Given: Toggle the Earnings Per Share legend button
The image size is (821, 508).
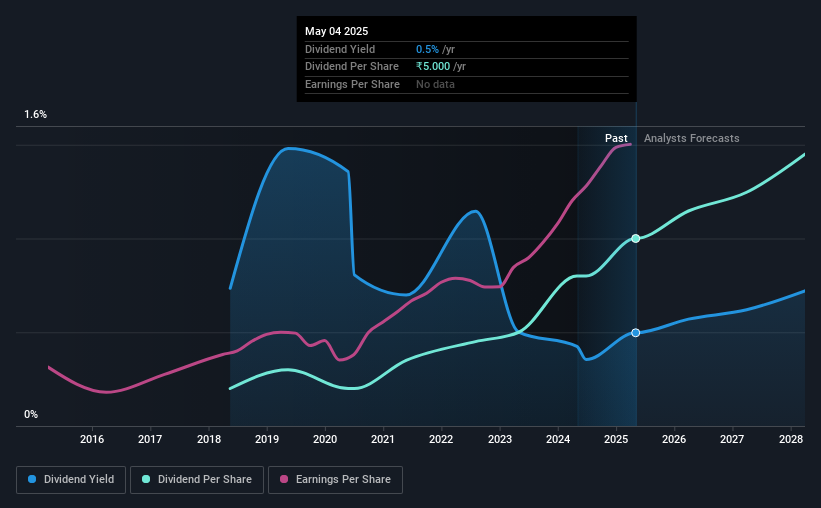Looking at the screenshot, I should pos(335,480).
